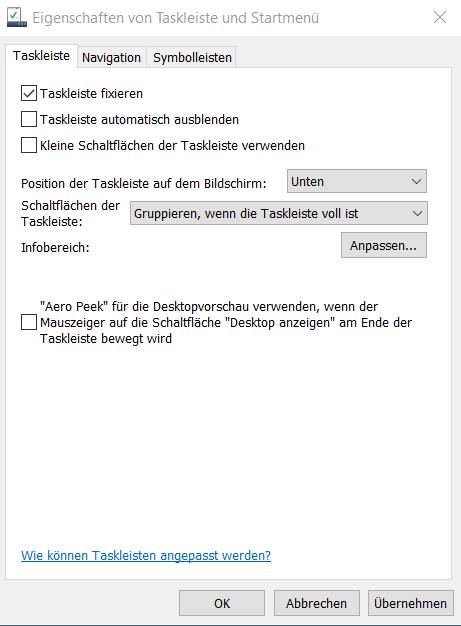Viewport: 461px width, 626px height.
Task: Click the Anpassen... button for Infobereich
Action: [384, 246]
